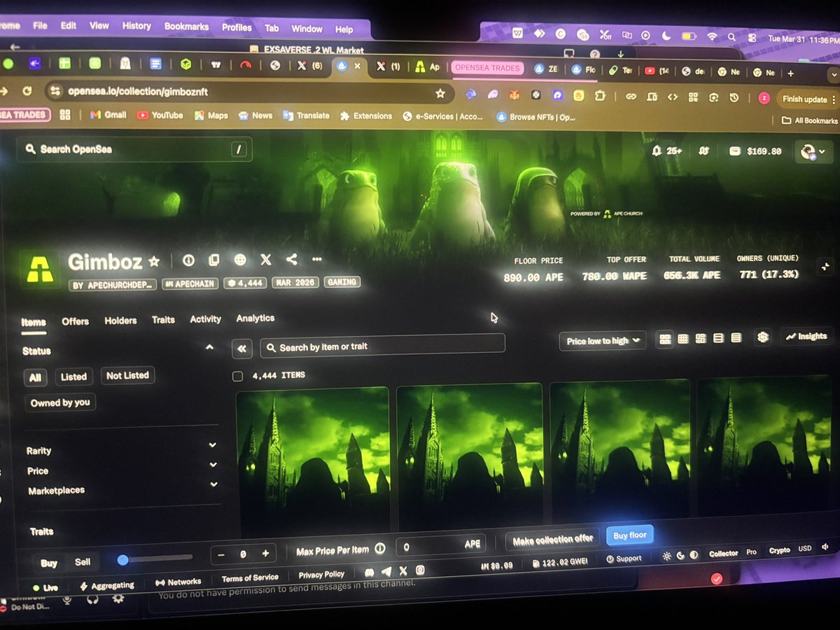Show prices in Crypto

click(x=780, y=550)
